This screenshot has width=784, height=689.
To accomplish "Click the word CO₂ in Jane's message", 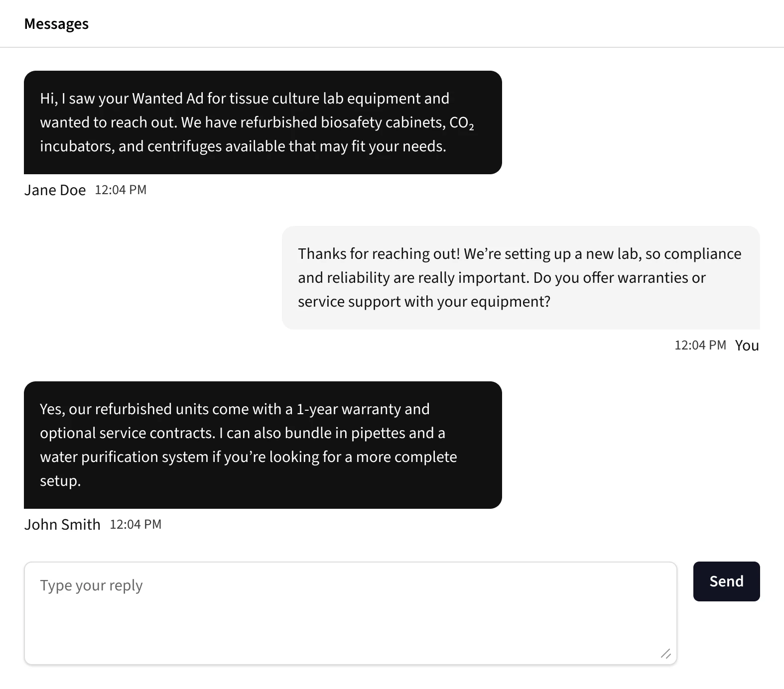I will tap(461, 123).
